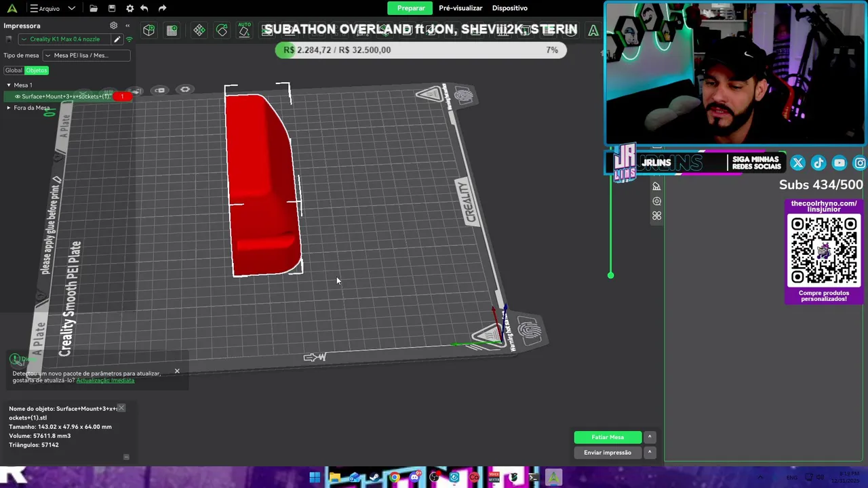
Task: Click the target/focus view icon on right toolbar
Action: pyautogui.click(x=656, y=201)
